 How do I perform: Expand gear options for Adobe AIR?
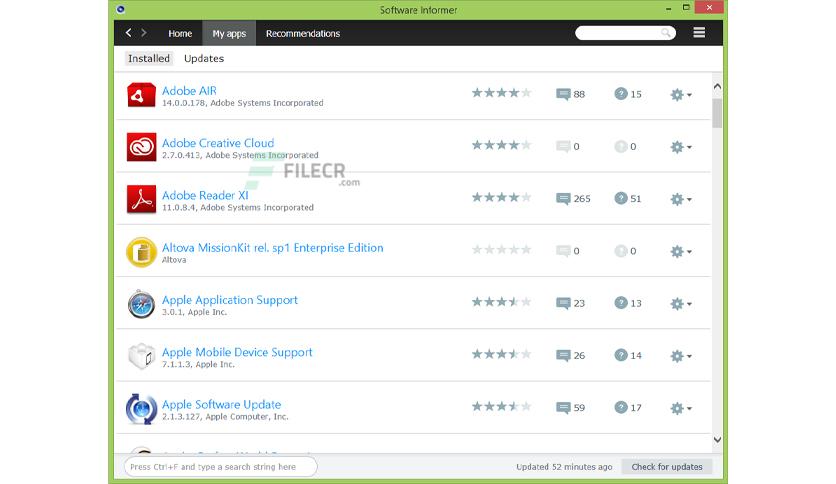(680, 95)
